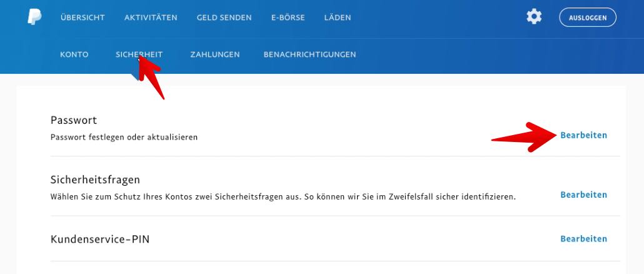The width and height of the screenshot is (644, 274).
Task: Go to Läden in the header
Action: point(338,18)
